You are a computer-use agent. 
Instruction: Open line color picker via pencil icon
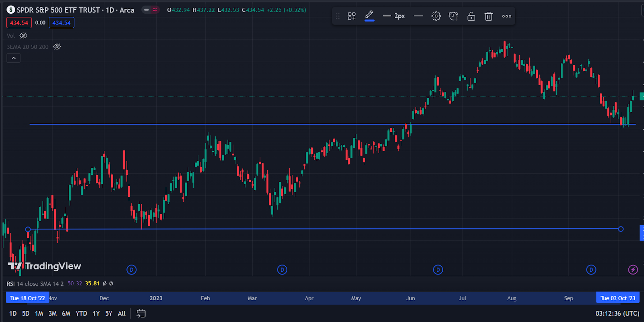(x=369, y=16)
